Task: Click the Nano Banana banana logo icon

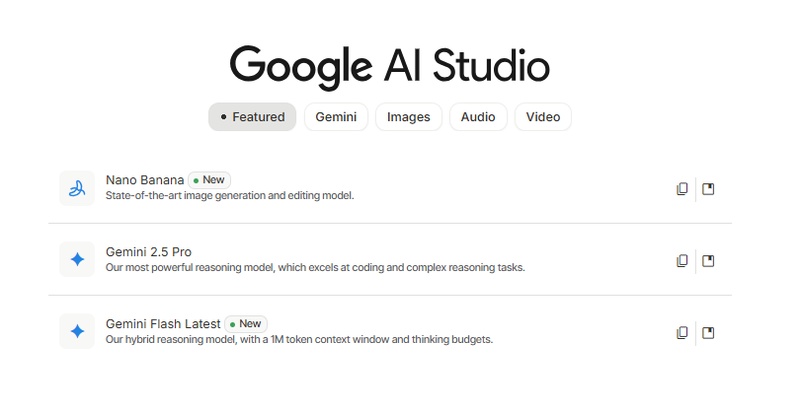Action: 77,188
